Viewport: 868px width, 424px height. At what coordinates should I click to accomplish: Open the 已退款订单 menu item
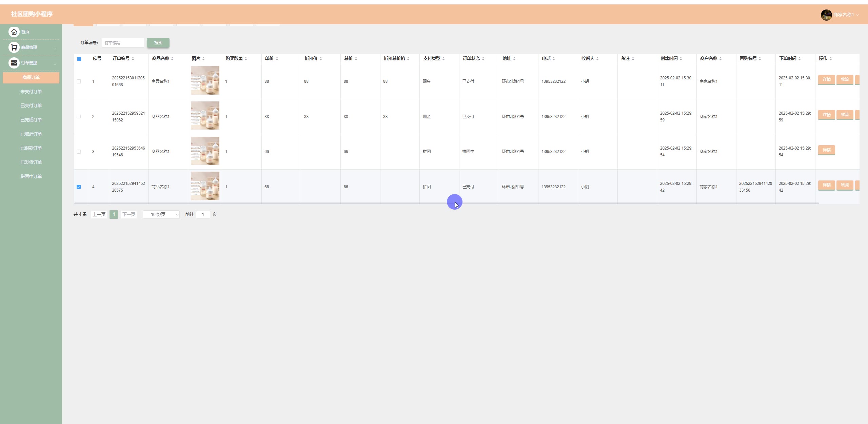[x=31, y=148]
